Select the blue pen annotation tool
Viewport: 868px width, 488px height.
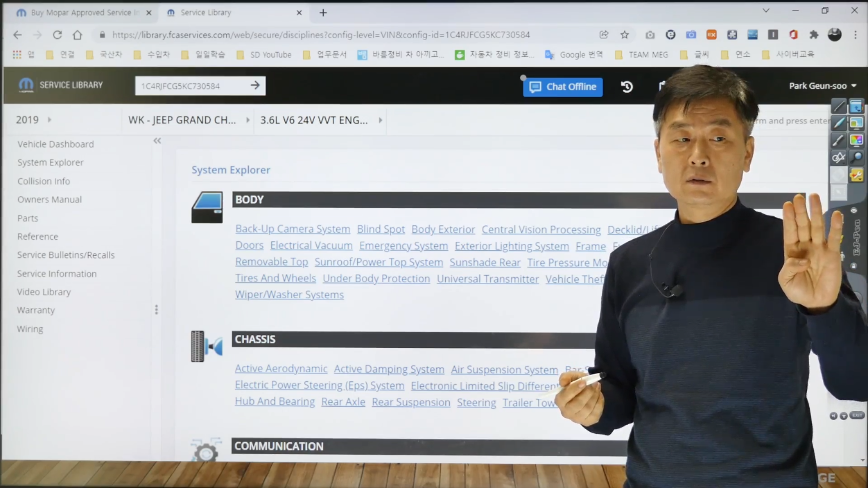(839, 123)
